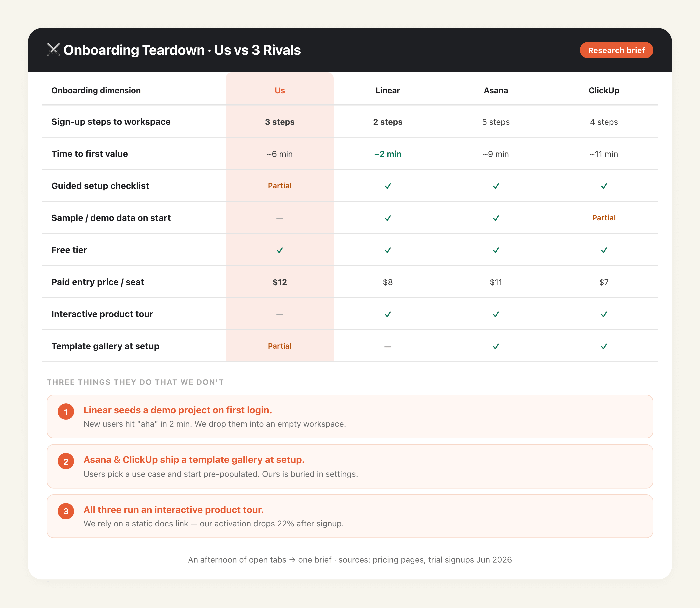The image size is (700, 608).
Task: Click the Guided setup checklist row label
Action: coord(100,186)
